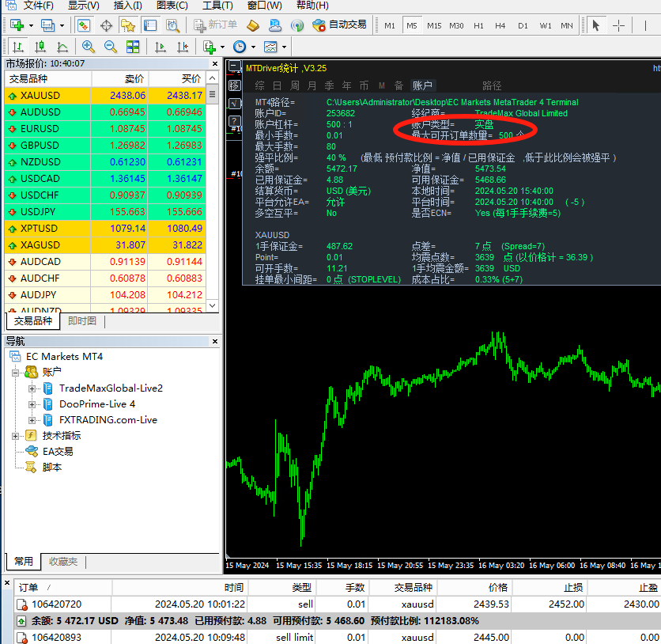Screen dimensions: 661x644
Task: Expand the TradeMaxGlobal-Live2 account node
Action: click(x=32, y=388)
